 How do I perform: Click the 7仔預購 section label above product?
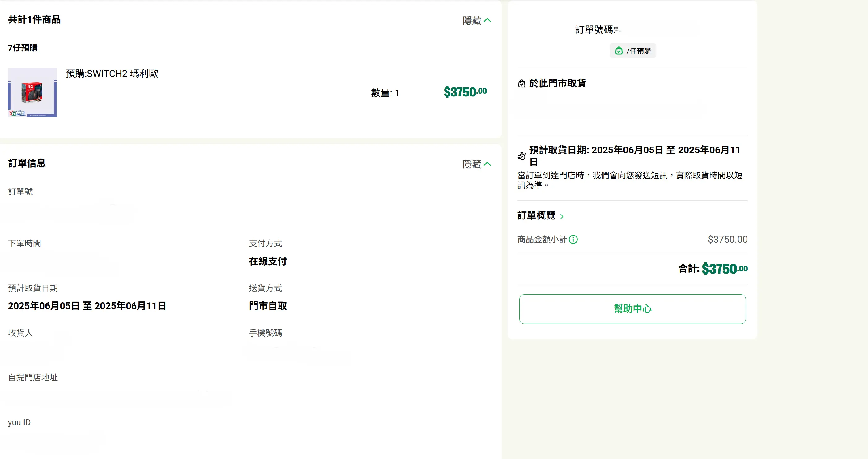pos(23,48)
